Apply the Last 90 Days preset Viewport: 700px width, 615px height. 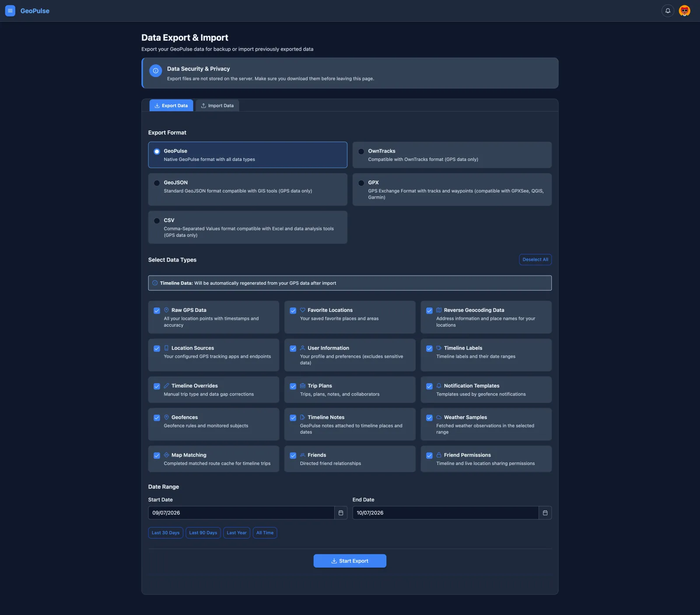[203, 533]
